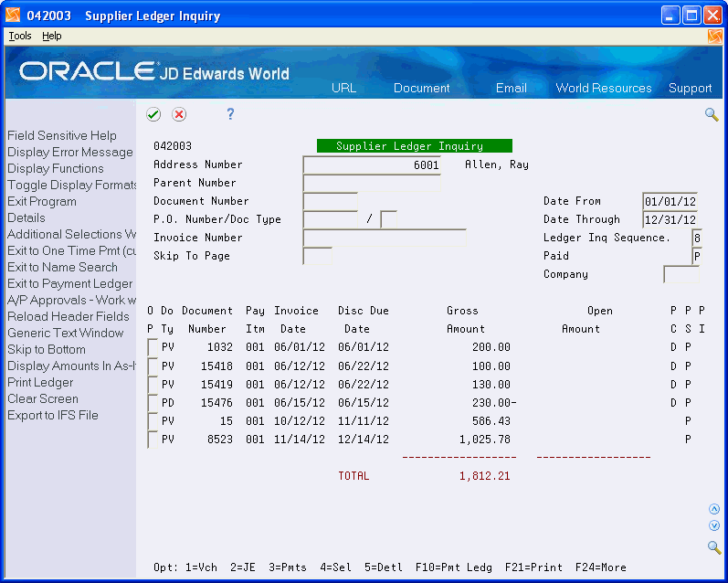Click option field for document 8523
This screenshot has height=583, width=728.
(153, 439)
